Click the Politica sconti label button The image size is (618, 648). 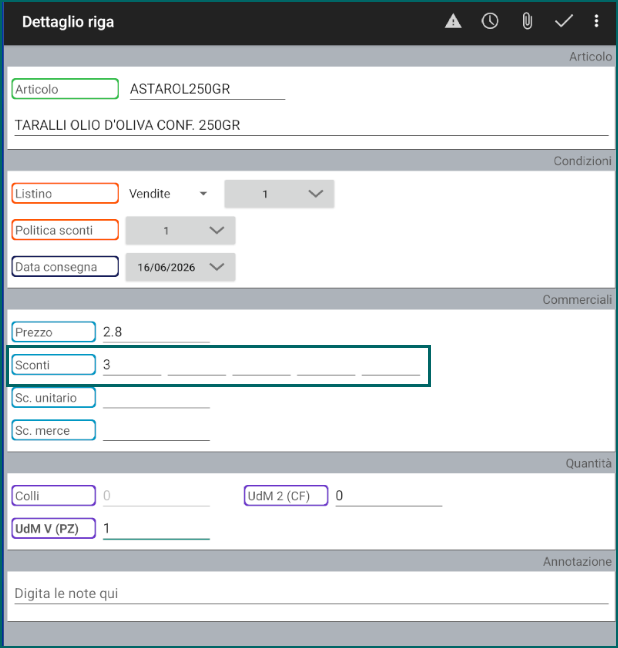click(x=65, y=230)
